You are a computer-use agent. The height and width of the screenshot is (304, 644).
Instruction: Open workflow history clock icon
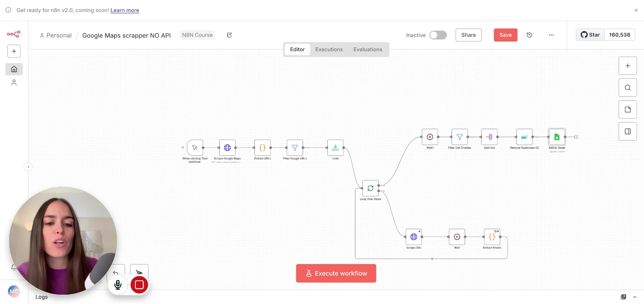[529, 35]
